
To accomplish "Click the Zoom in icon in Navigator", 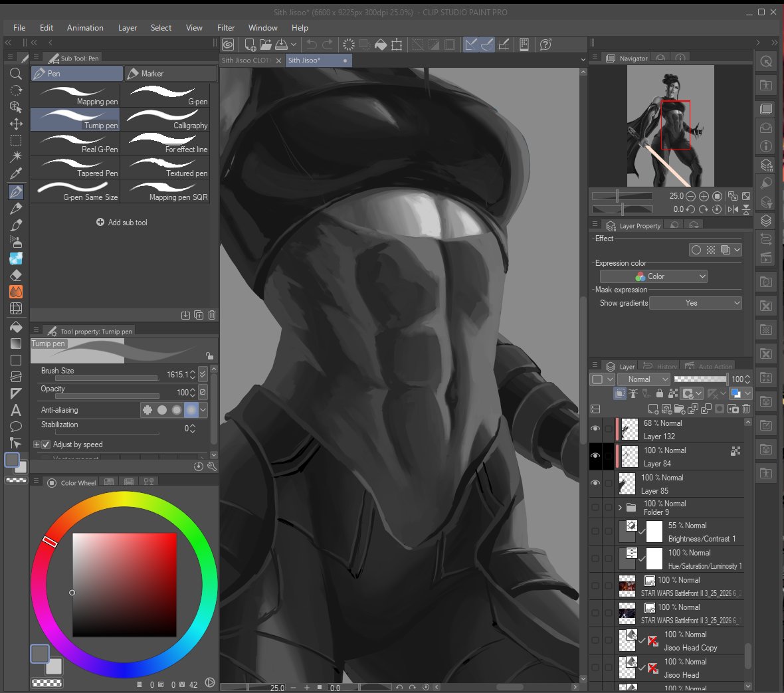I will (x=704, y=196).
